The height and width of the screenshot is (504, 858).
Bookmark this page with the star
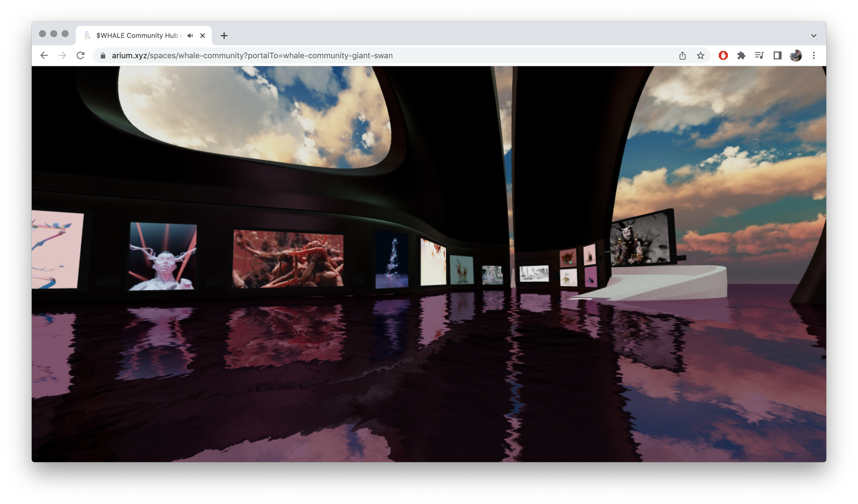coord(700,55)
